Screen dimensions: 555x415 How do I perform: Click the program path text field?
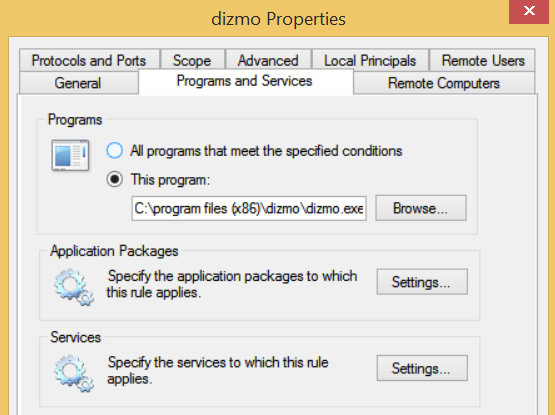249,209
